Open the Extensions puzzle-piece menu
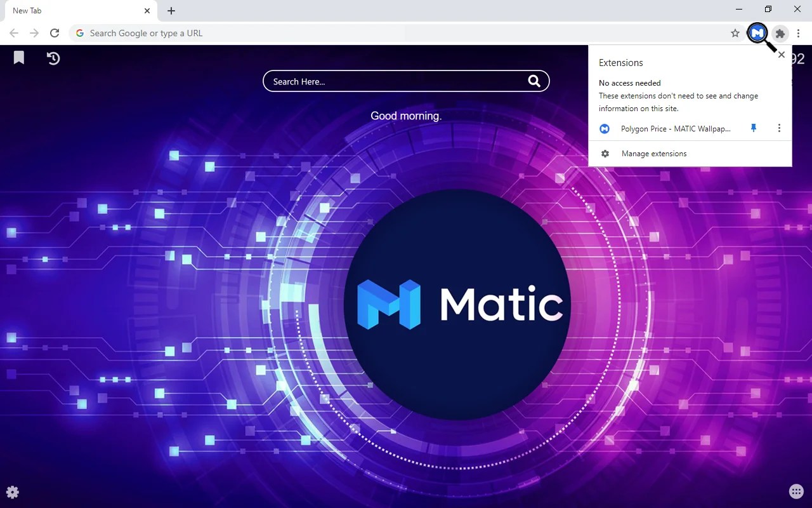 (780, 34)
